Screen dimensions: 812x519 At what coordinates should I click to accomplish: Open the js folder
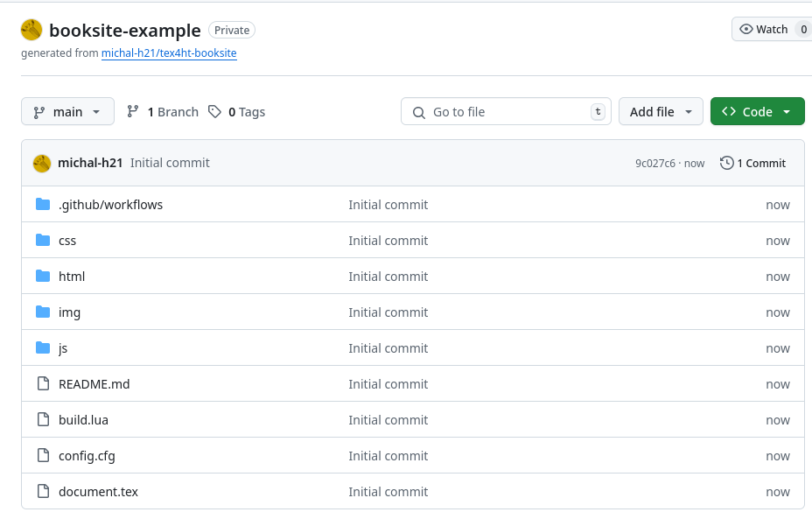tap(63, 348)
